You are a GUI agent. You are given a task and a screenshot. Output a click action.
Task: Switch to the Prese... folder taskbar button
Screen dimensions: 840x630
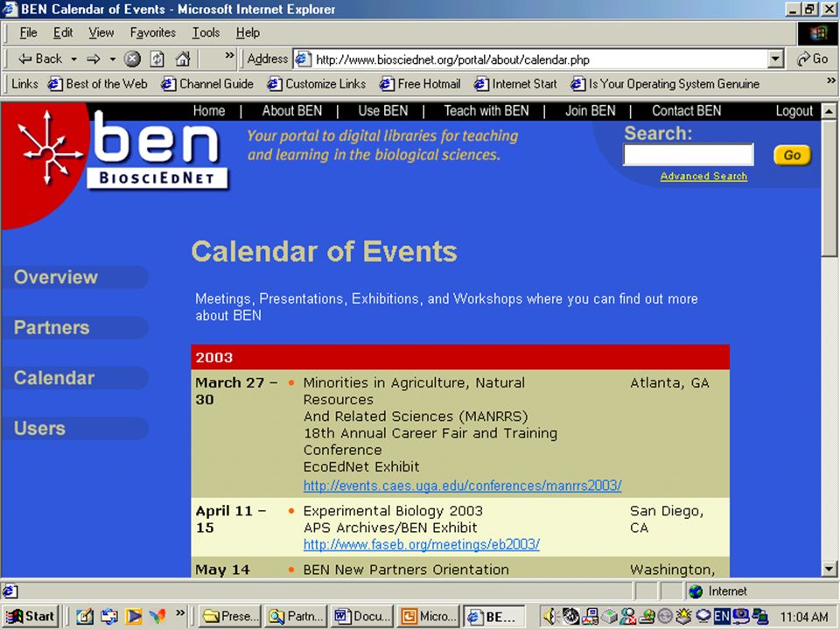230,617
